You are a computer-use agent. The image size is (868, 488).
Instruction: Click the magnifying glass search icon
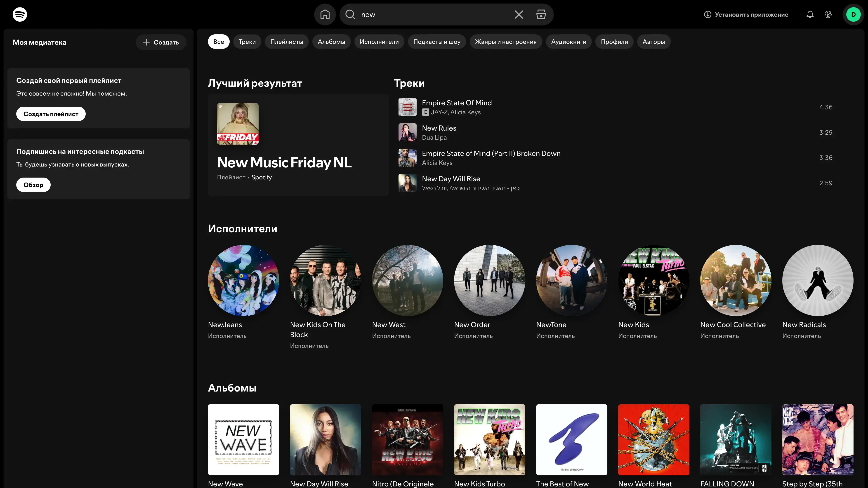(x=350, y=14)
